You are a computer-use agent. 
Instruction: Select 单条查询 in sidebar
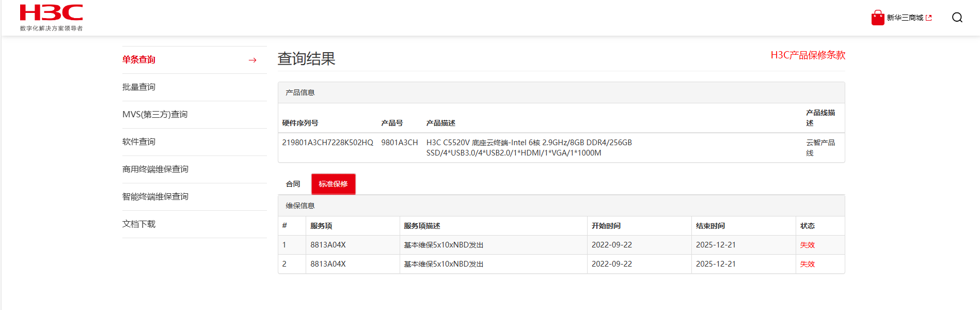tap(138, 59)
